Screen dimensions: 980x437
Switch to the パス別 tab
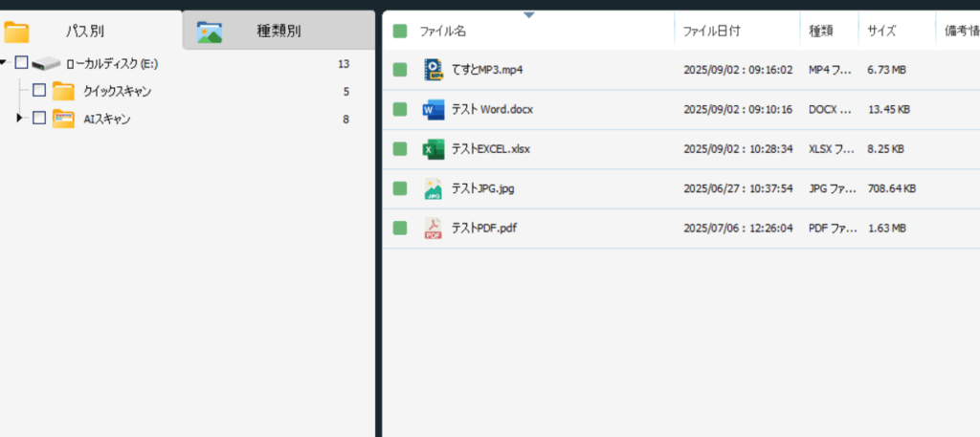(84, 32)
